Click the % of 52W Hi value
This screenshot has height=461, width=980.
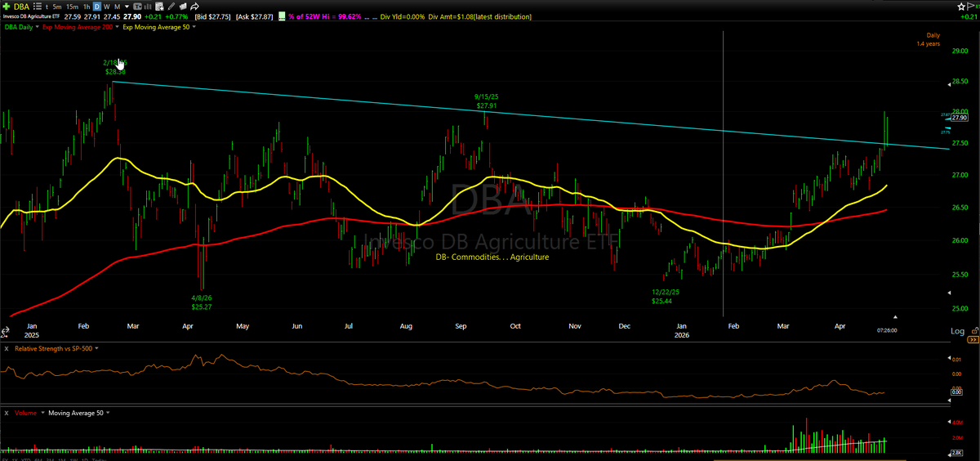coord(325,17)
